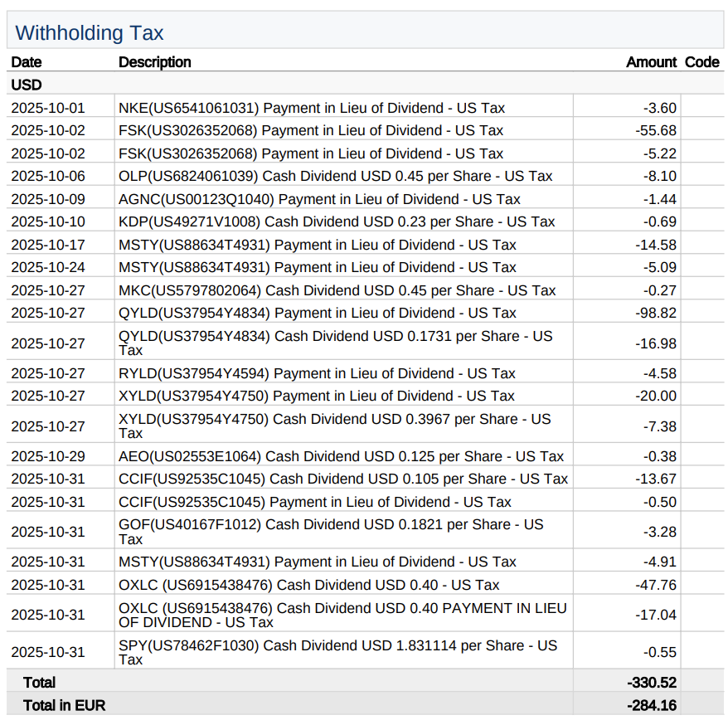Select the USD currency group row
This screenshot has width=728, height=725.
click(x=27, y=85)
